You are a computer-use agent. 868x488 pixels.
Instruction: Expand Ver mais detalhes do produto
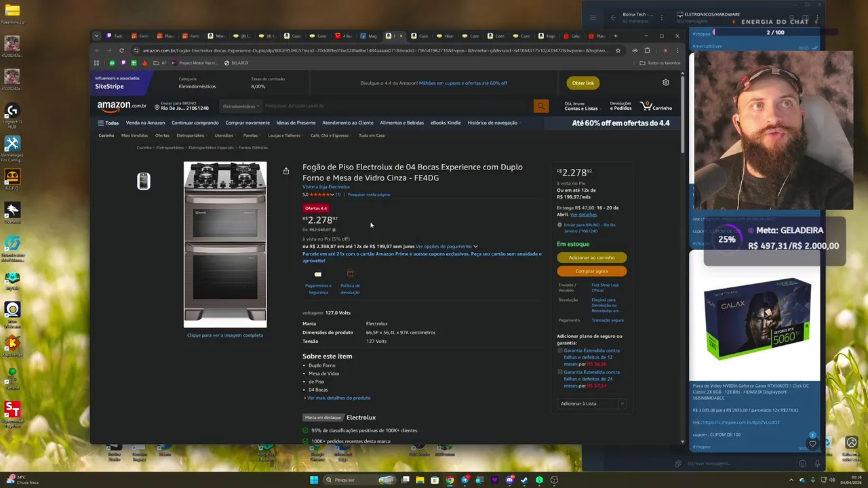point(338,398)
